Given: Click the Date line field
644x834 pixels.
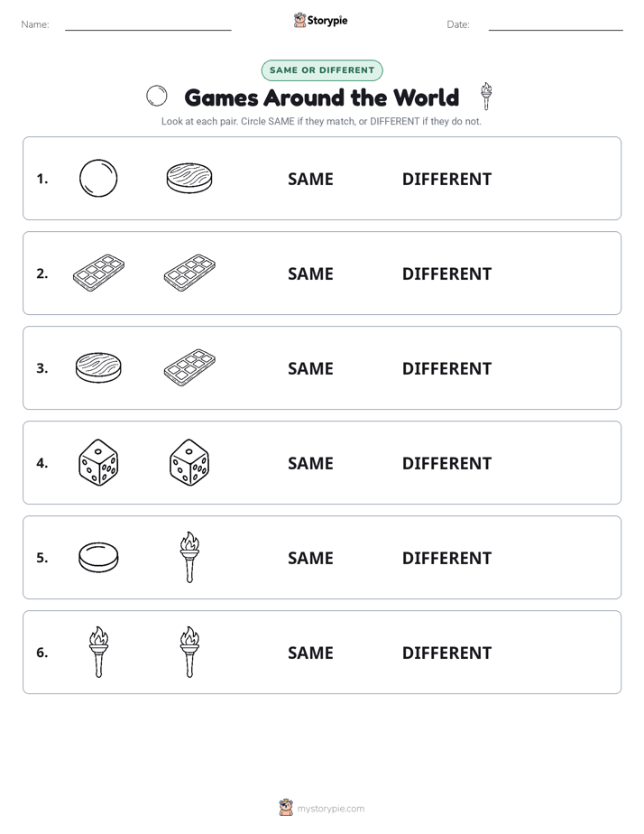Looking at the screenshot, I should 556,24.
